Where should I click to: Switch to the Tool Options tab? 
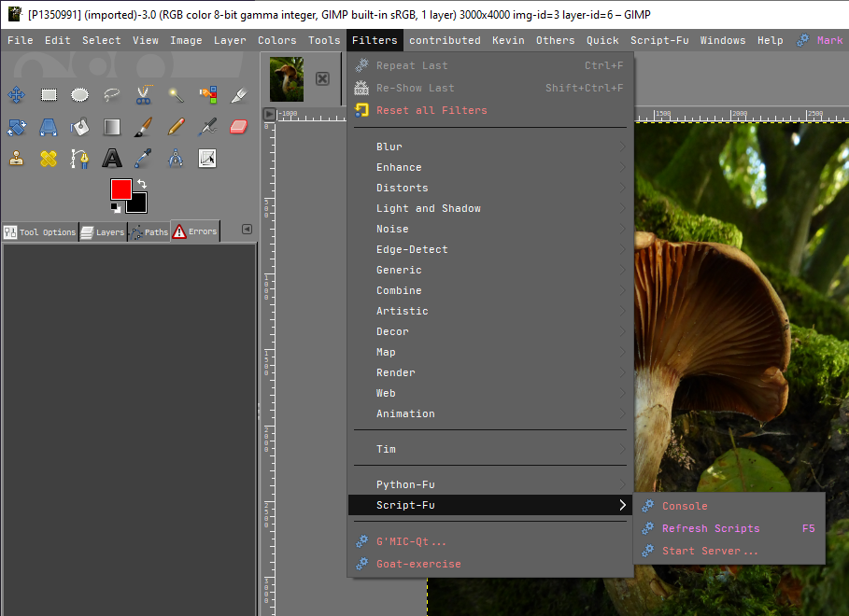tap(40, 232)
